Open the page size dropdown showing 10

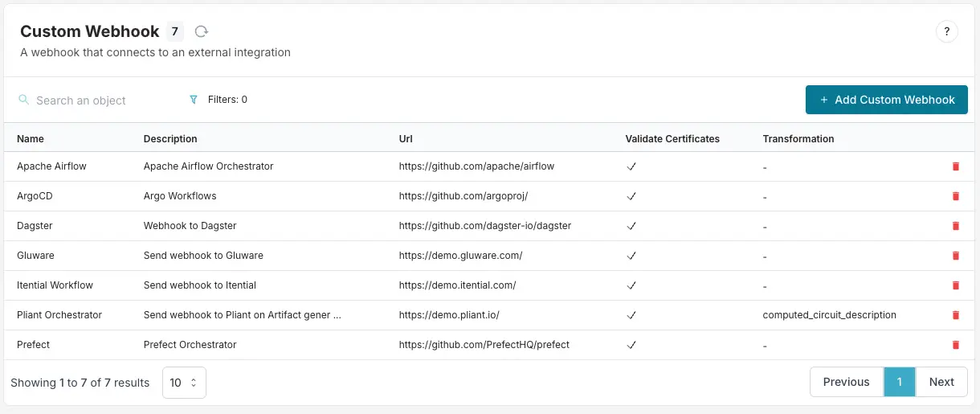184,383
